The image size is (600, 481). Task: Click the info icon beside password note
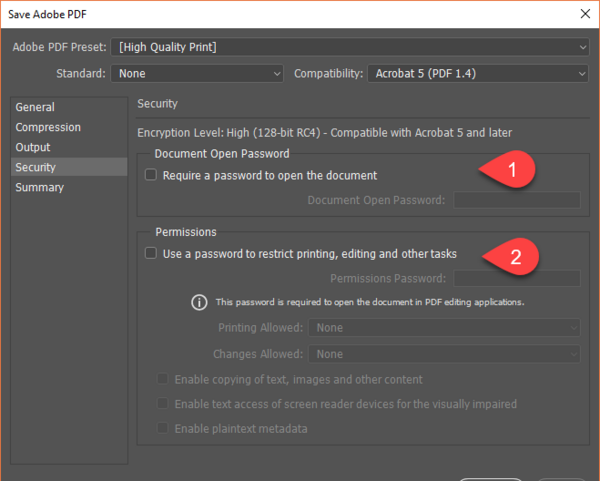(x=199, y=302)
